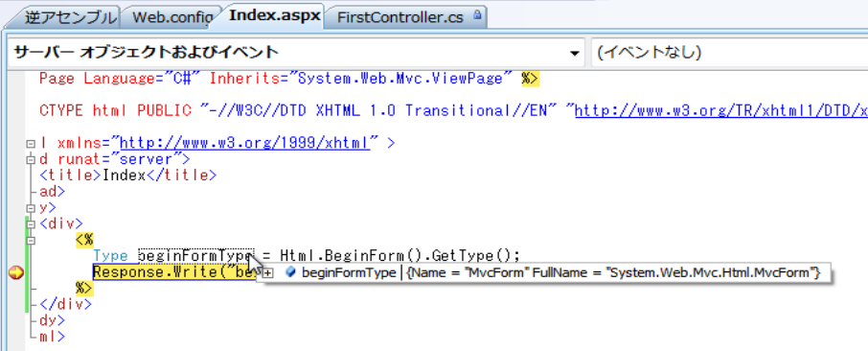Screen dimensions: 868x351
Task: Click the closing </div> tag
Action: tap(66, 304)
